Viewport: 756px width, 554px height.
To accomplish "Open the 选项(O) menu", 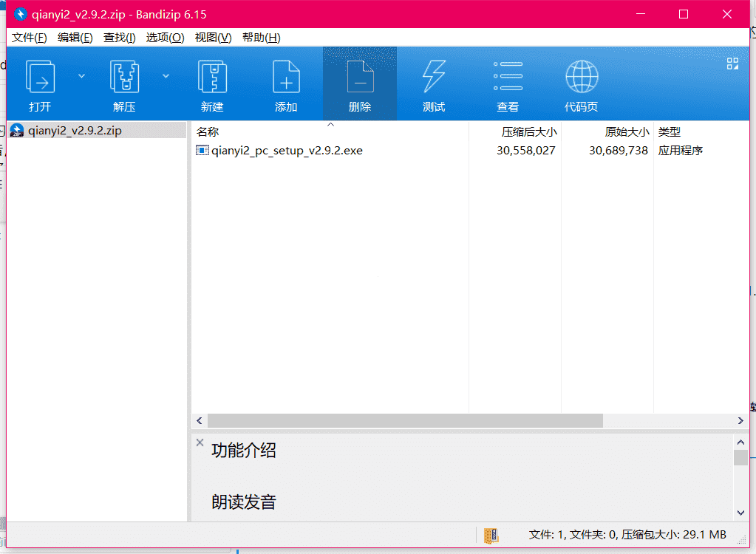I will pyautogui.click(x=165, y=38).
